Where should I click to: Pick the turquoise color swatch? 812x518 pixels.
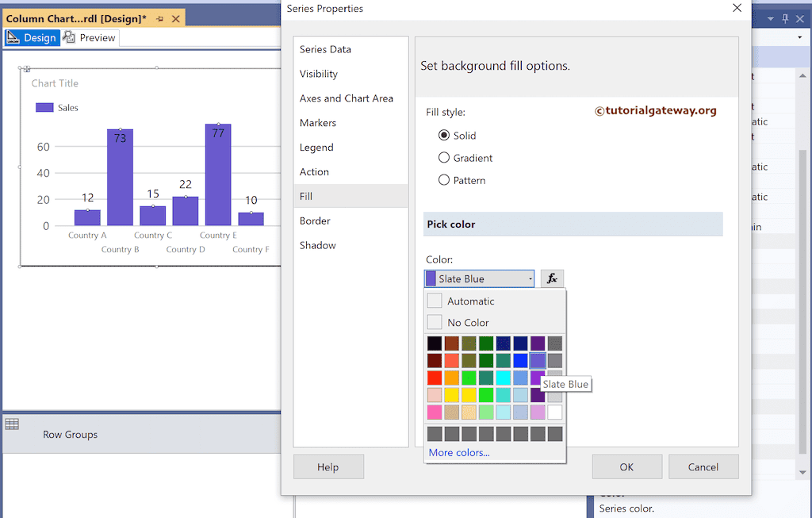point(503,395)
